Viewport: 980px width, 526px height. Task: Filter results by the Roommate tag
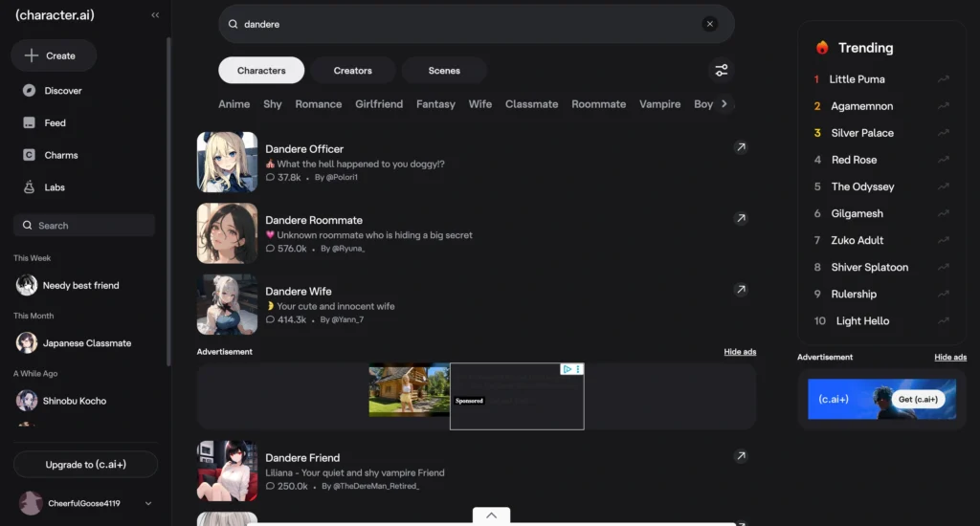tap(598, 104)
